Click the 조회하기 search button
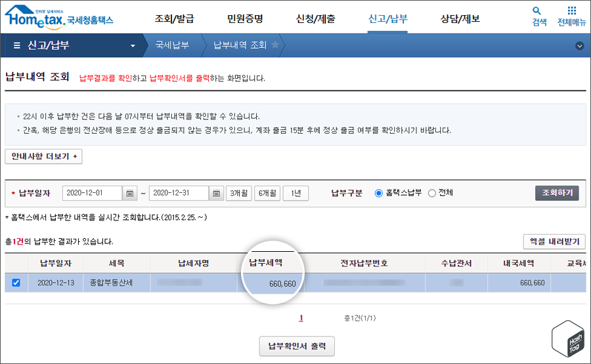 pos(557,193)
